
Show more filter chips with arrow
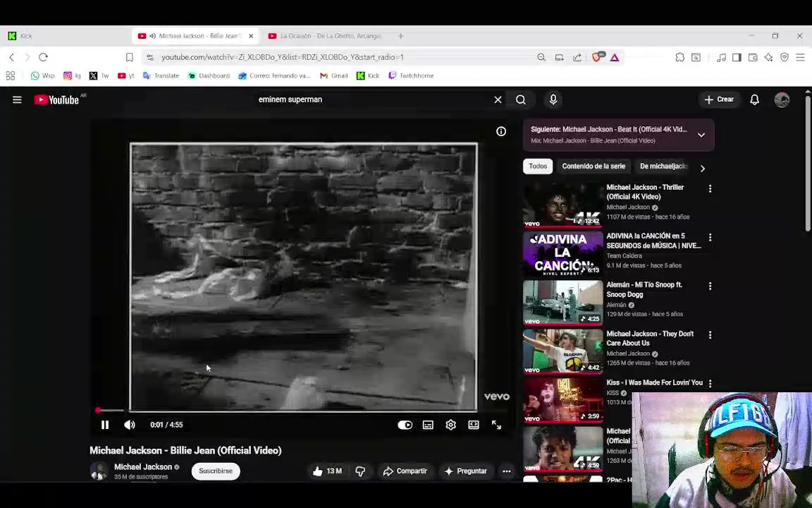pos(703,169)
